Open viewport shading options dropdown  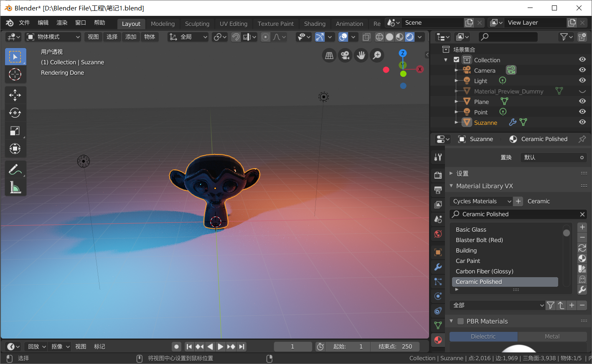coord(420,37)
